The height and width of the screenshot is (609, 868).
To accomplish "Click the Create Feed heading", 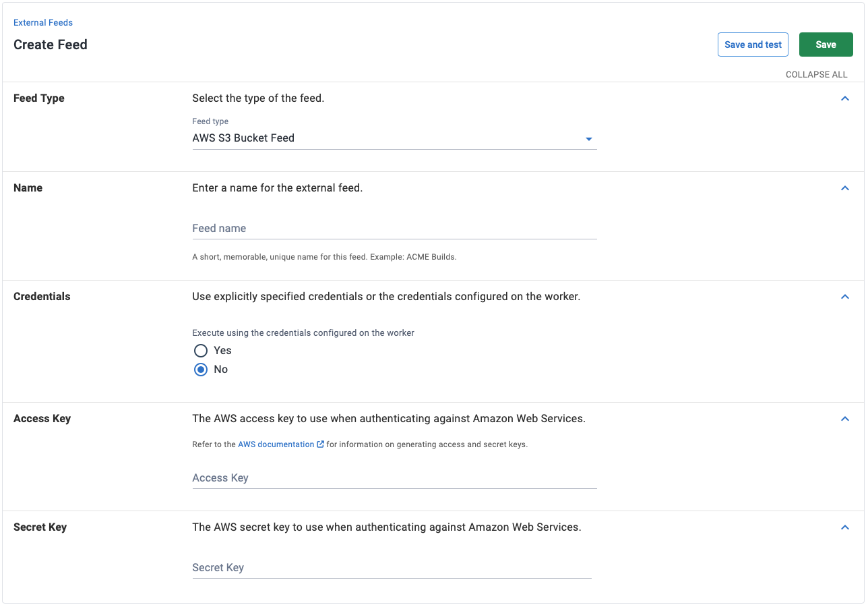I will tap(51, 45).
